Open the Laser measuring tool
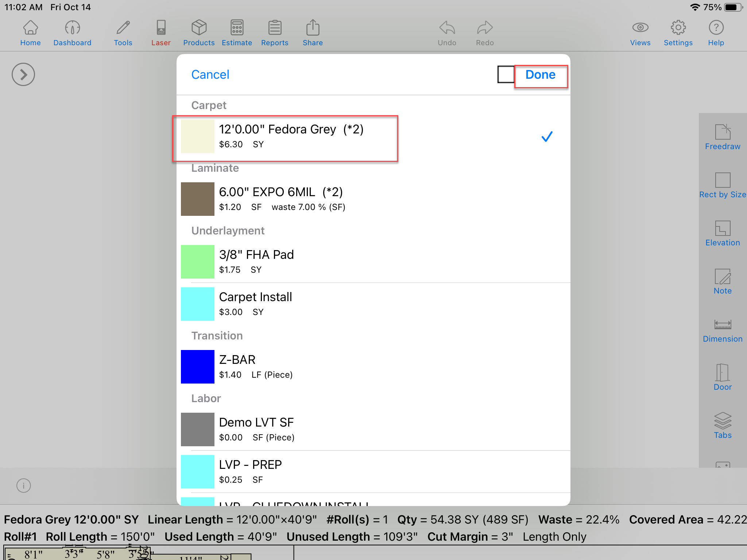This screenshot has width=747, height=560. click(x=161, y=33)
